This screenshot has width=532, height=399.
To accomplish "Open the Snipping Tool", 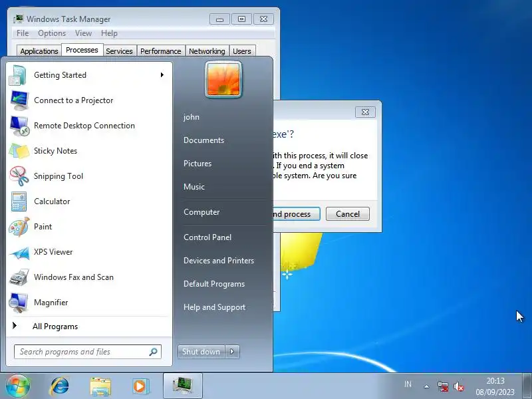I will pyautogui.click(x=88, y=176).
